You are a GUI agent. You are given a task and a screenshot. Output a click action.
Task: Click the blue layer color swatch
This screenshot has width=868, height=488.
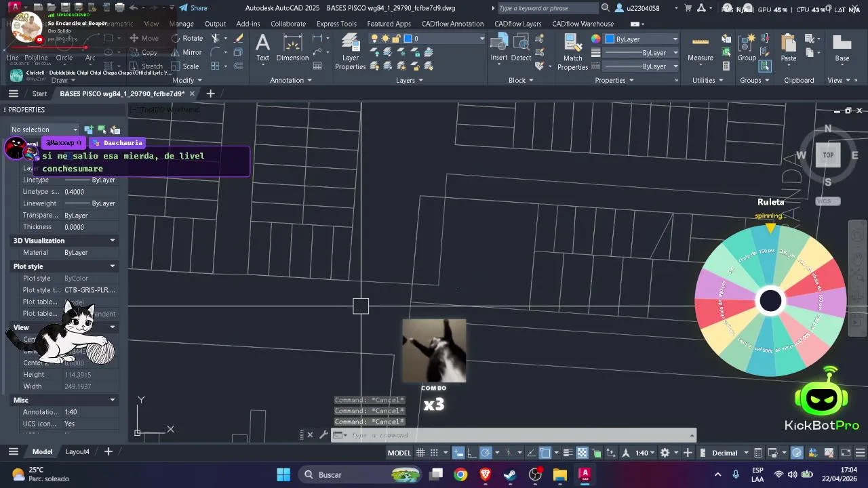point(408,39)
